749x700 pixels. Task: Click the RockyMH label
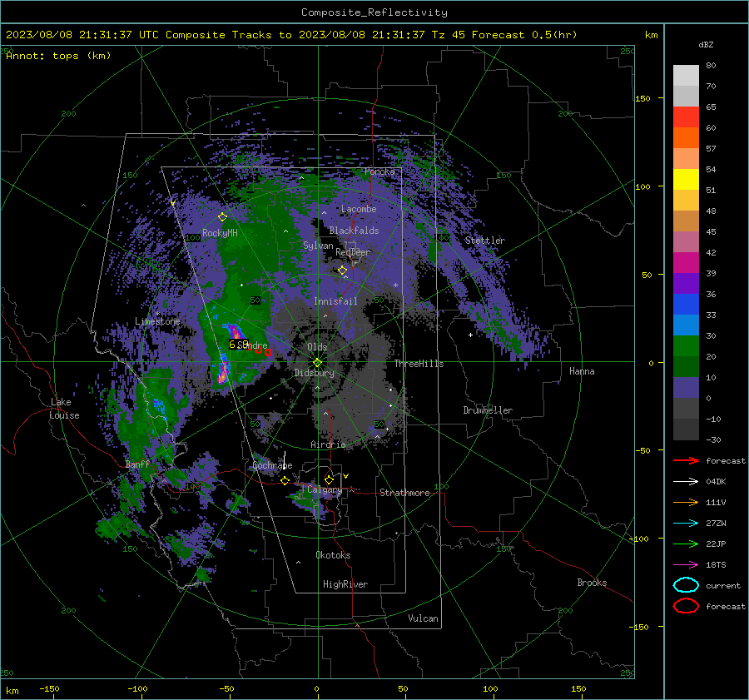pyautogui.click(x=220, y=233)
